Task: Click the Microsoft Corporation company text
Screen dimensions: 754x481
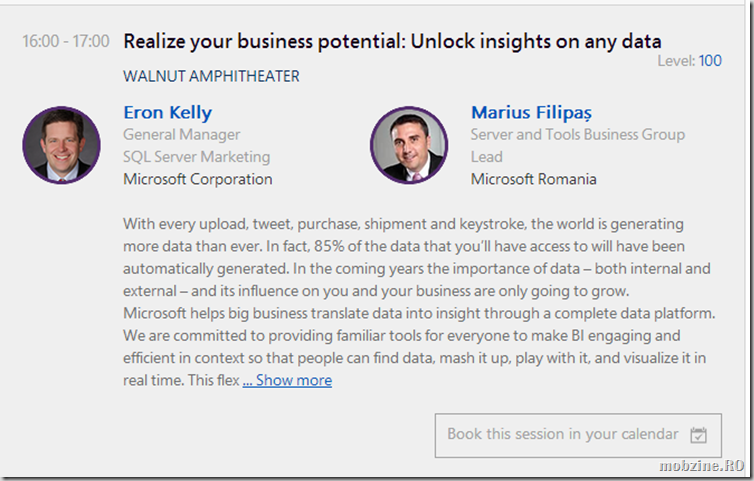Action: pos(198,179)
